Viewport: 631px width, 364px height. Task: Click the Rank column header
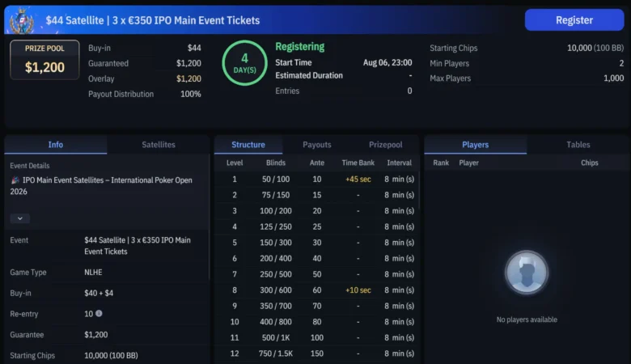441,163
